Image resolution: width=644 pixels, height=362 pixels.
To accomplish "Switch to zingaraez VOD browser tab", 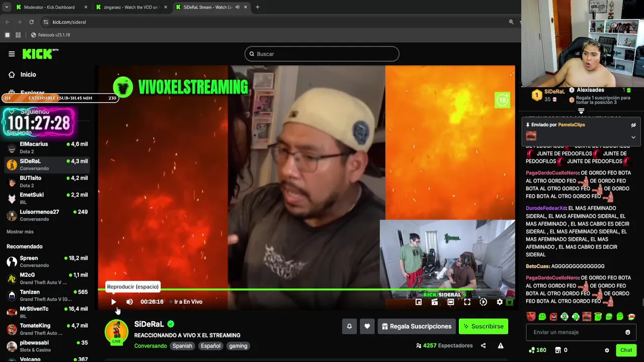I will (132, 7).
